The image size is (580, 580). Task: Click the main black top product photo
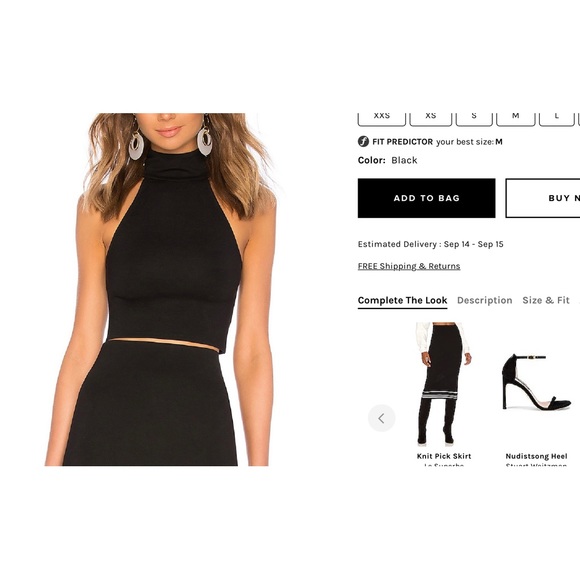tap(160, 289)
